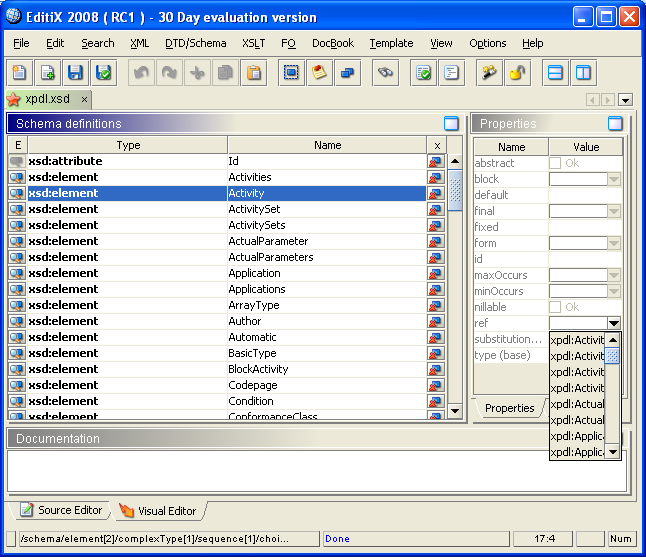Select the Condition element row

[x=227, y=401]
